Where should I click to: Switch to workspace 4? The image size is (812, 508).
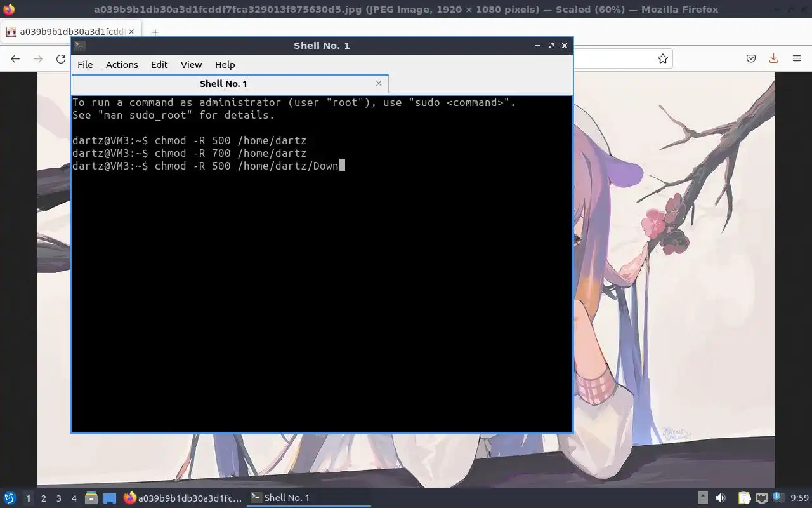pos(74,498)
